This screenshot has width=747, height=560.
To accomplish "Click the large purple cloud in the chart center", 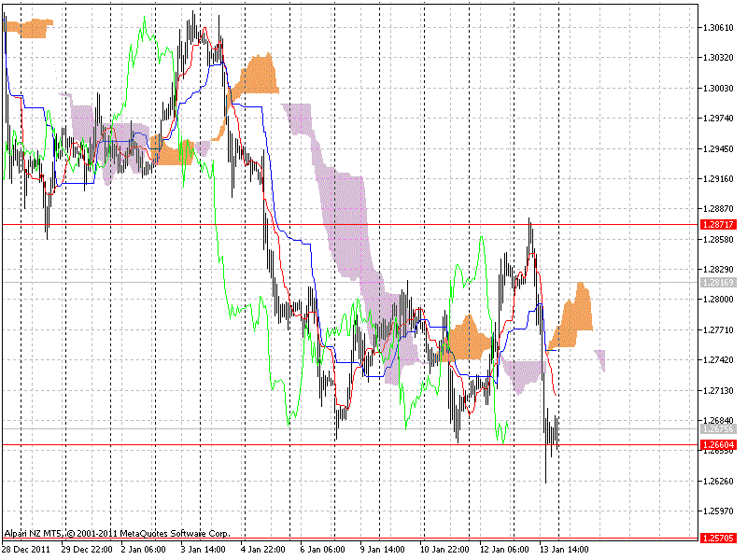I will pos(347,201).
